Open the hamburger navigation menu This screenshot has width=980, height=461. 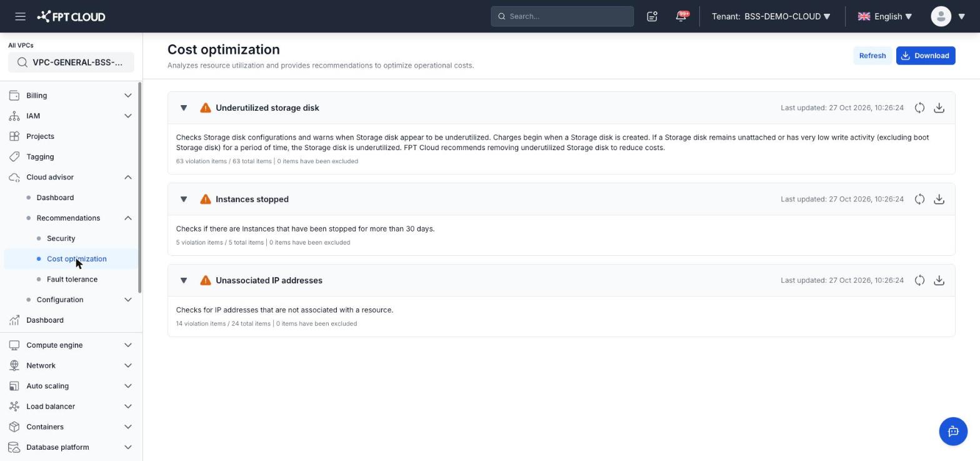pos(20,16)
